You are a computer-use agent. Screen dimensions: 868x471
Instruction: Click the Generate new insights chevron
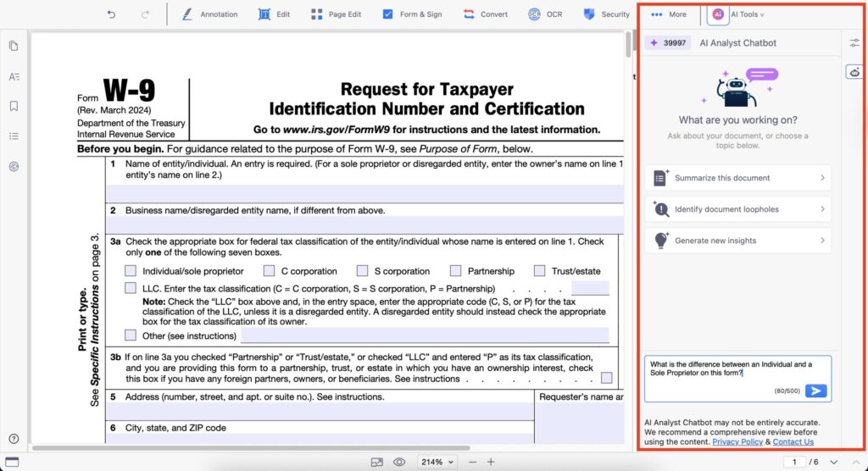point(822,241)
